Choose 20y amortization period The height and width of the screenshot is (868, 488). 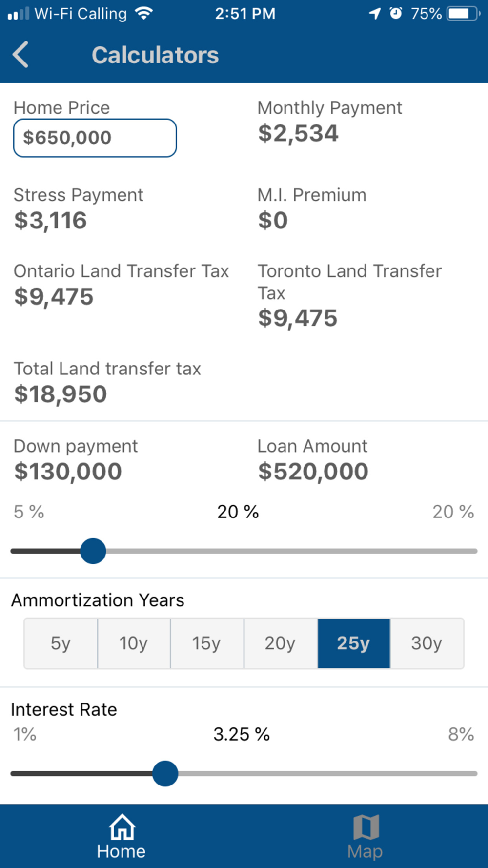[280, 643]
